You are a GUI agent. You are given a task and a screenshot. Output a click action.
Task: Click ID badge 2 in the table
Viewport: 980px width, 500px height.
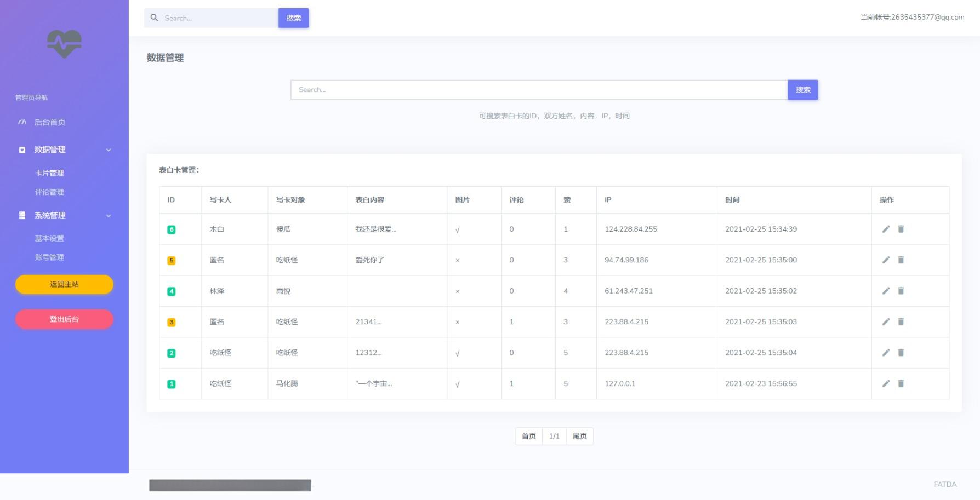[172, 353]
